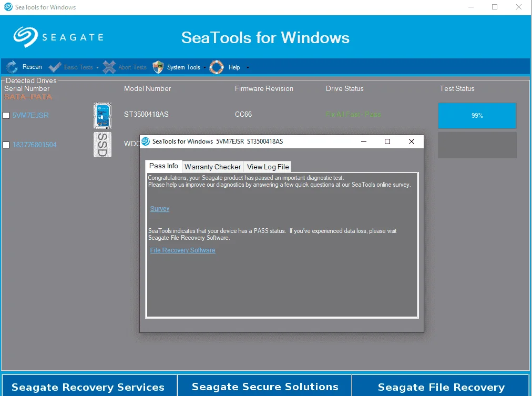
Task: Open the Help menu
Action: [234, 67]
